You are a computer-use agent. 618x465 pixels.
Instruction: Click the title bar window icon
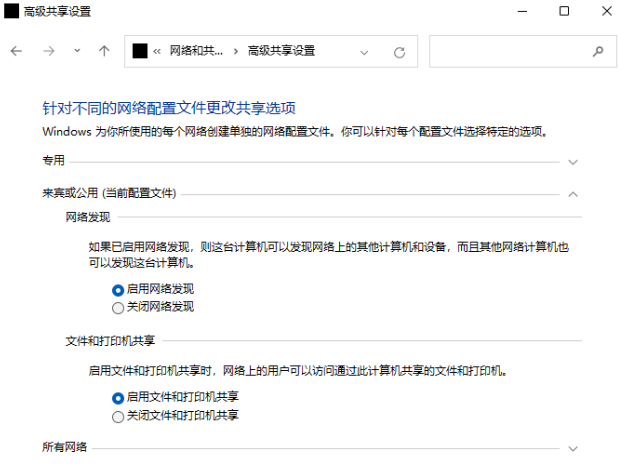[11, 10]
